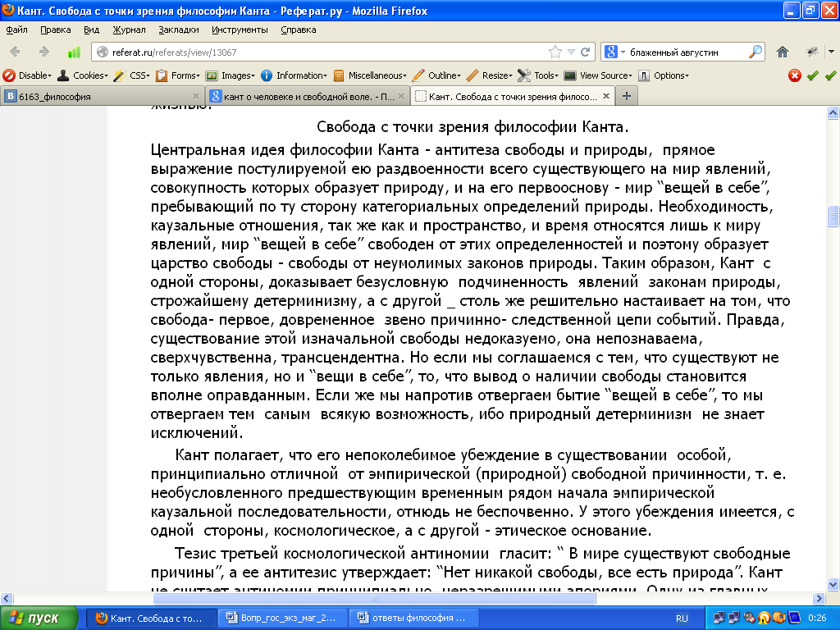Switch to the 6163_философия tab

102,97
